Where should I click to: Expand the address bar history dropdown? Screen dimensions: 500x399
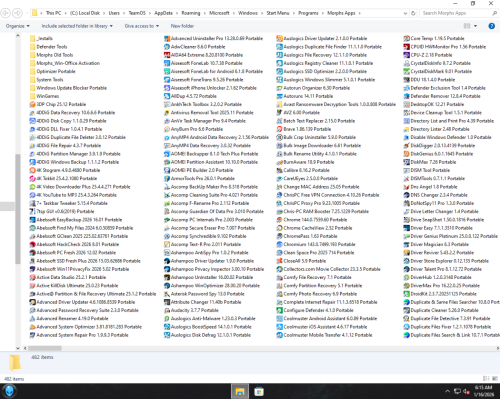tap(405, 13)
